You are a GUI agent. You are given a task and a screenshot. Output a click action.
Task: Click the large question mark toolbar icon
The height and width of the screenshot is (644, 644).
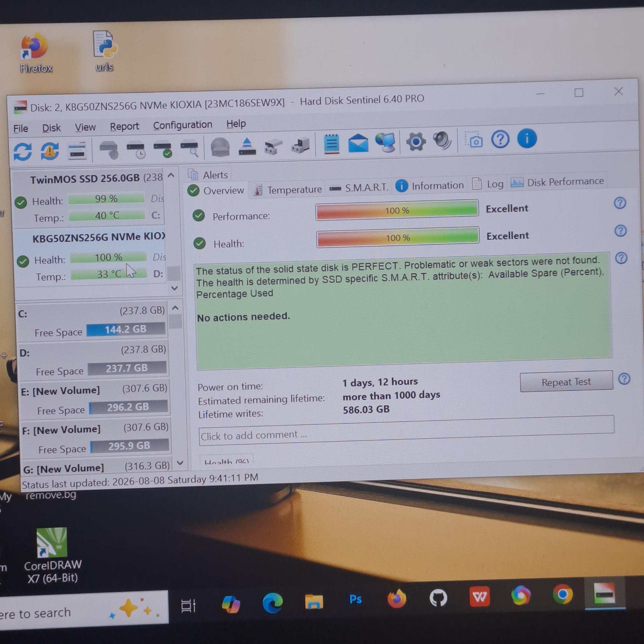(x=500, y=139)
